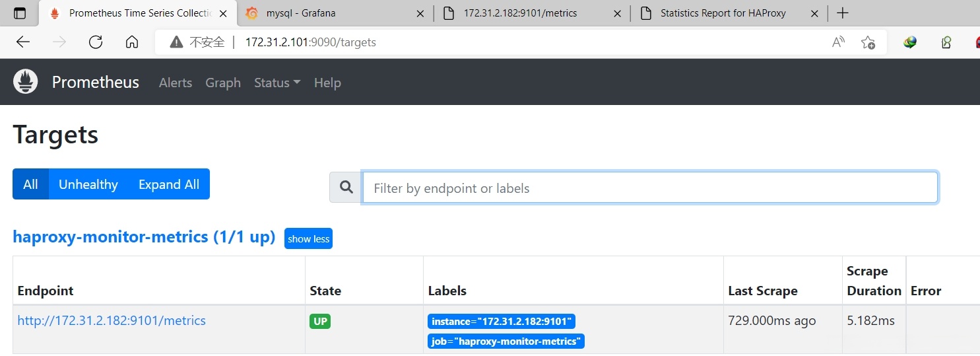The width and height of the screenshot is (980, 356).
Task: Reload the page with refresh icon
Action: tap(96, 42)
